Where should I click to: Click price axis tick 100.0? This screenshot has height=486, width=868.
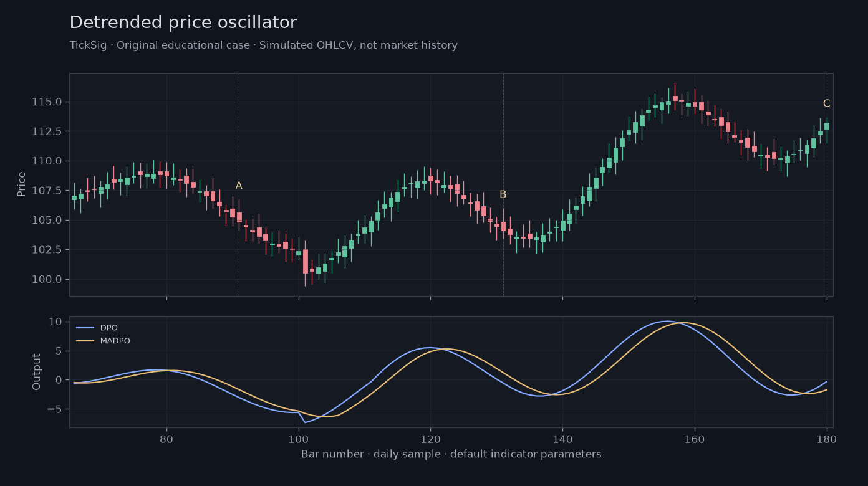pyautogui.click(x=47, y=279)
